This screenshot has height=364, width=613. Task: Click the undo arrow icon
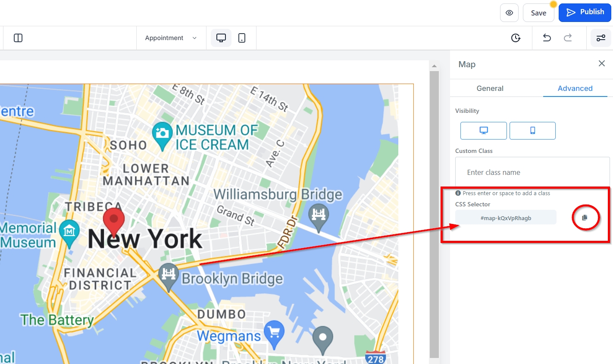point(547,38)
